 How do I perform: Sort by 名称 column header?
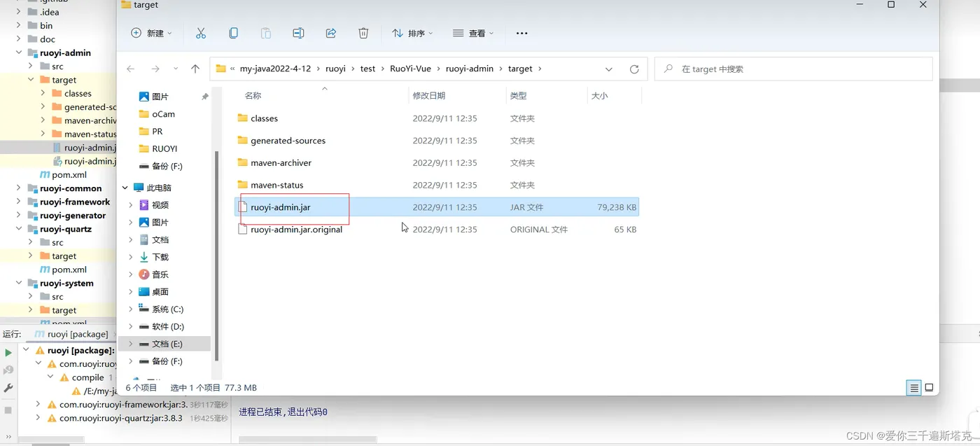253,96
